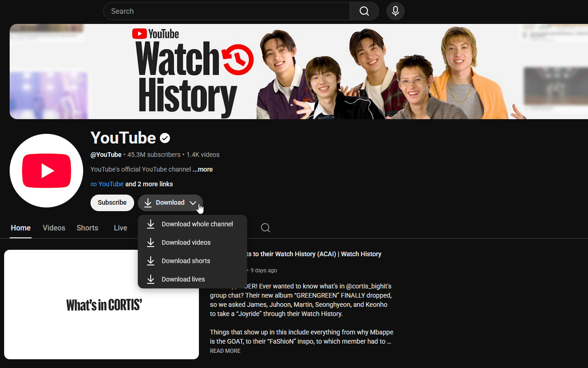
Task: Click the Watch History channel banner
Action: click(x=299, y=71)
